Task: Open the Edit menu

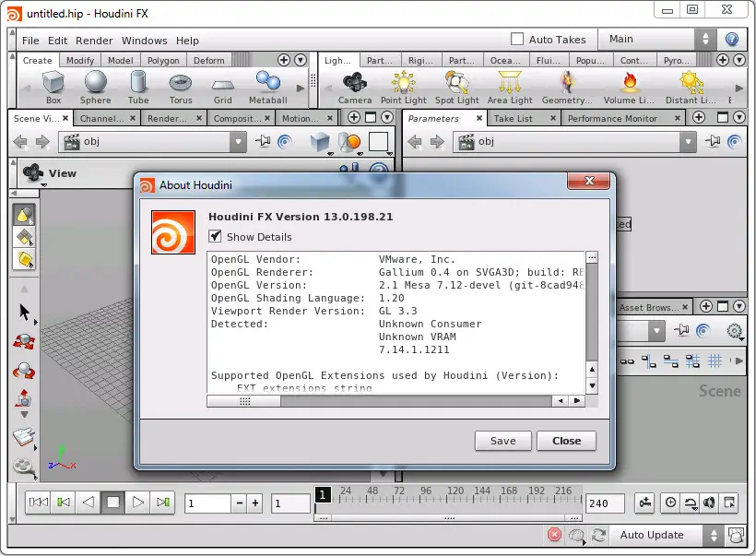Action: click(57, 41)
